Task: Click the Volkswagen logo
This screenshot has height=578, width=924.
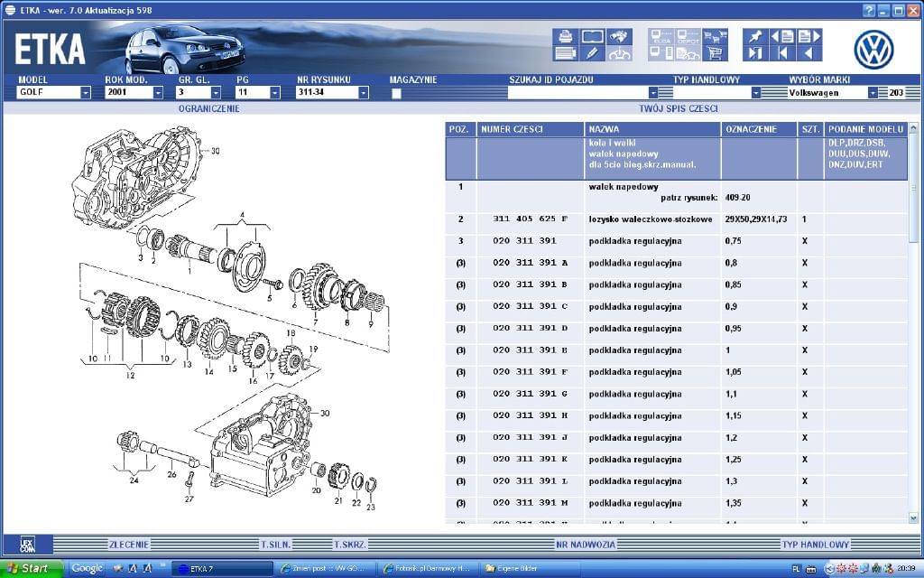Action: coord(873,50)
